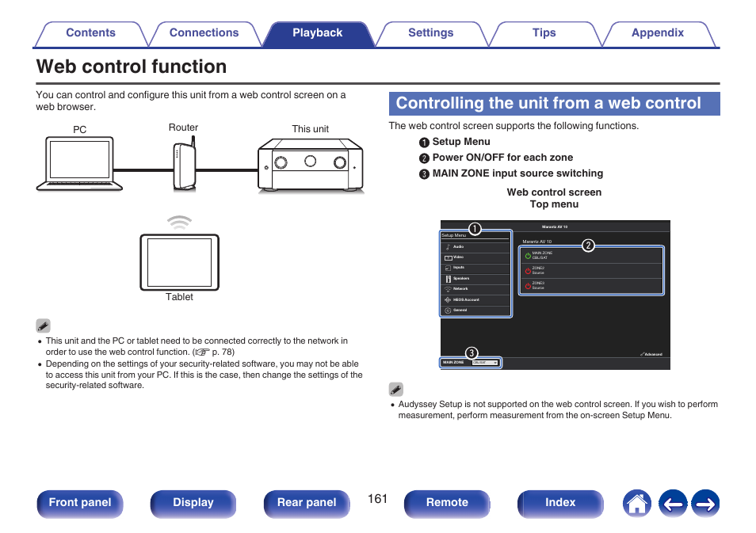Open the Remote section
Image resolution: width=756 pixels, height=533 pixels.
pyautogui.click(x=447, y=504)
